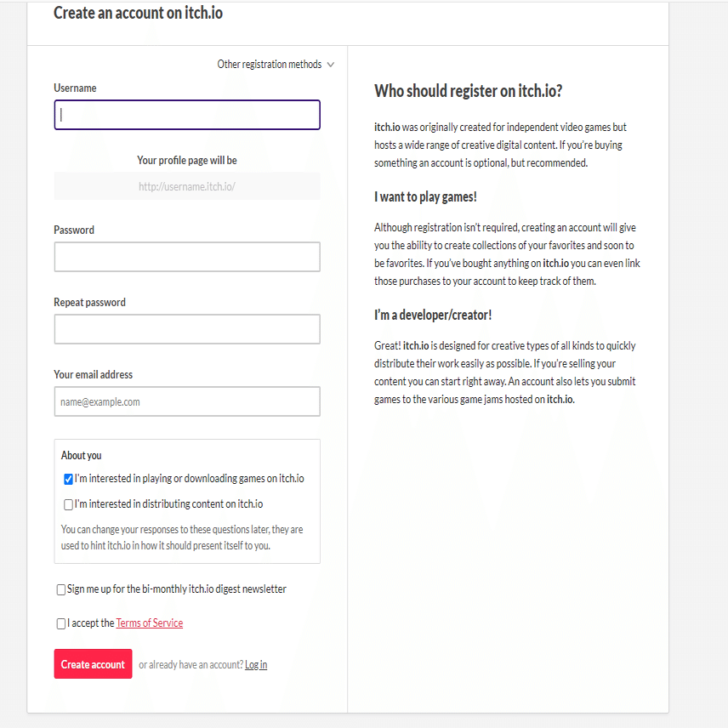This screenshot has width=728, height=728.
Task: Enable interested in distributing content checkbox
Action: (69, 504)
